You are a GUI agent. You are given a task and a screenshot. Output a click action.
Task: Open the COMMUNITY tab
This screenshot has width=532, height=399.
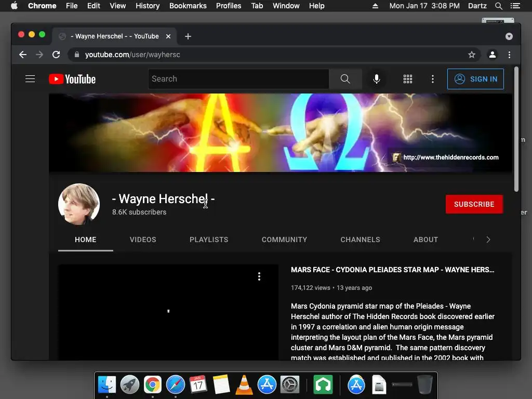284,240
